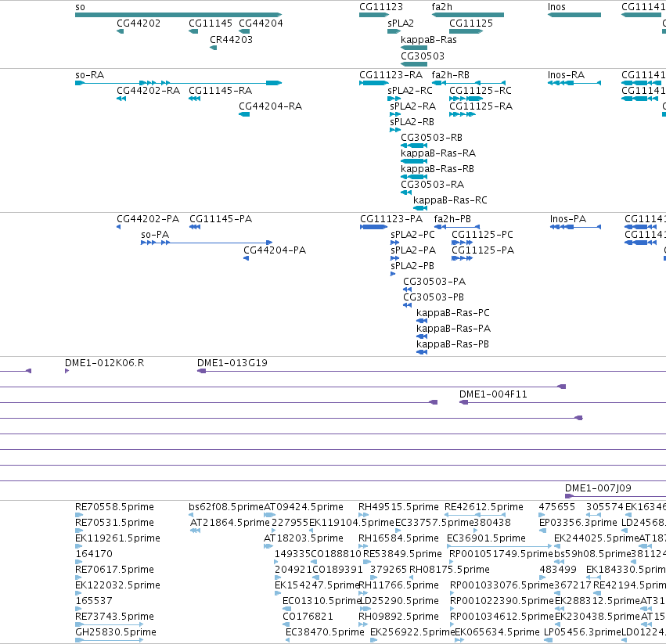
Task: Open the so-RA transcript label
Action: pyautogui.click(x=90, y=75)
